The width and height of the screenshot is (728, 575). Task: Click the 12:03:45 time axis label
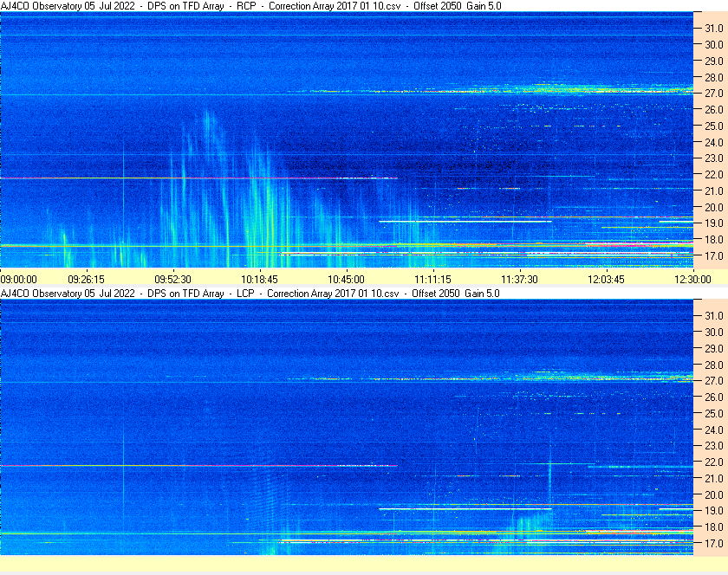tap(607, 279)
